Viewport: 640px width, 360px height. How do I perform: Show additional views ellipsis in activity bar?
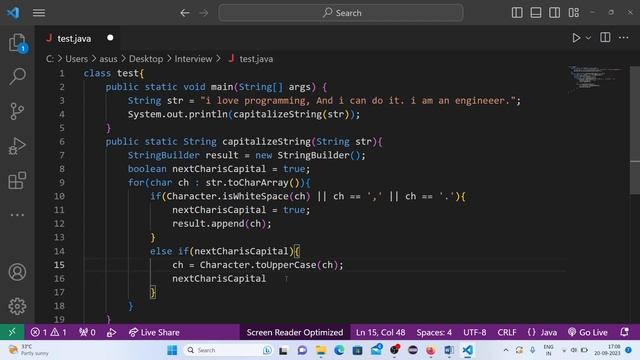[17, 215]
